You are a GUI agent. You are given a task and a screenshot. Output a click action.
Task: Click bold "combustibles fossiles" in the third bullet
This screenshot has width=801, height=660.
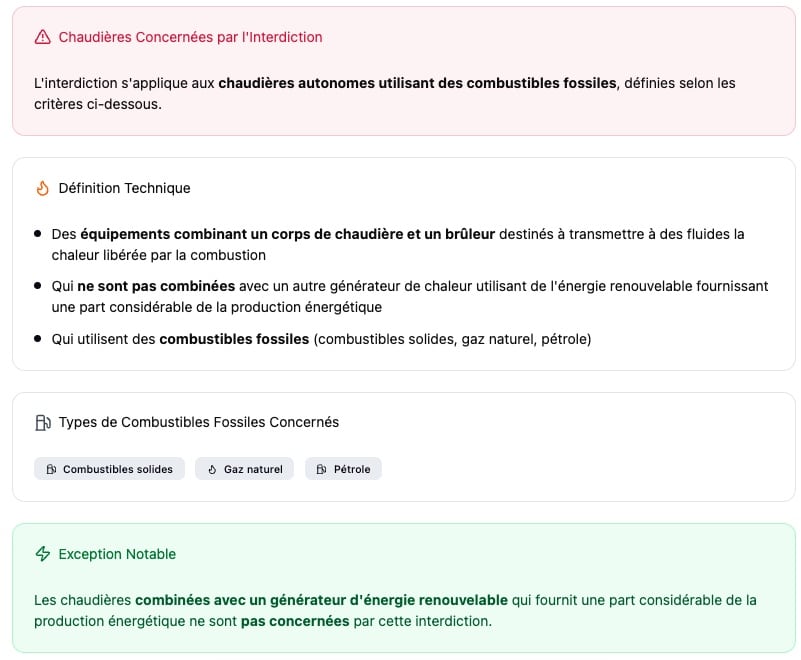tap(234, 339)
